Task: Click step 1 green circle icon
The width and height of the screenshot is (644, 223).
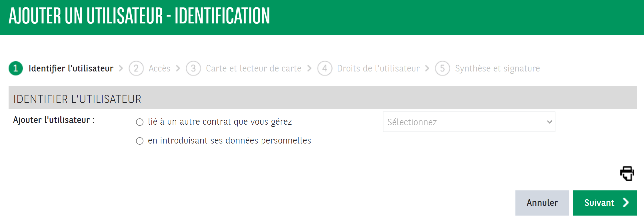Action: [x=16, y=68]
